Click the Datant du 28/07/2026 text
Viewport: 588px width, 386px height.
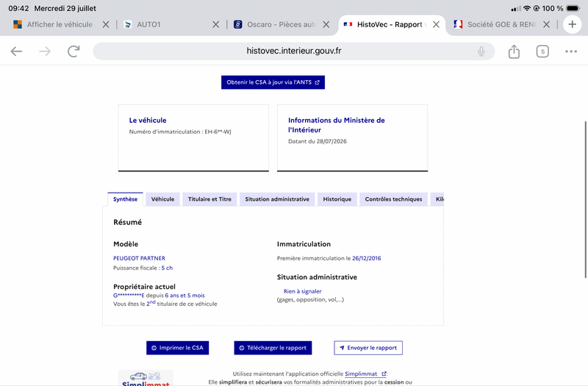pos(318,141)
